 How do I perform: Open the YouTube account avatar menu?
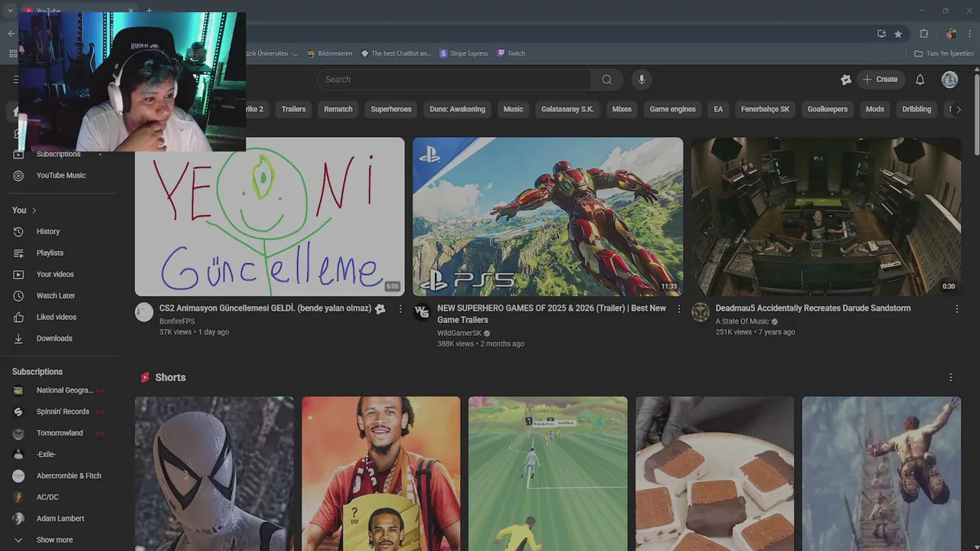pos(949,80)
